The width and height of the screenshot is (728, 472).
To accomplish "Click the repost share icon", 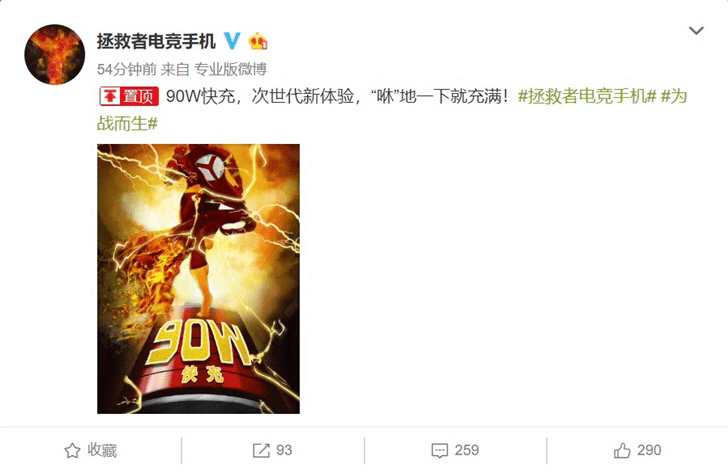I will click(261, 450).
